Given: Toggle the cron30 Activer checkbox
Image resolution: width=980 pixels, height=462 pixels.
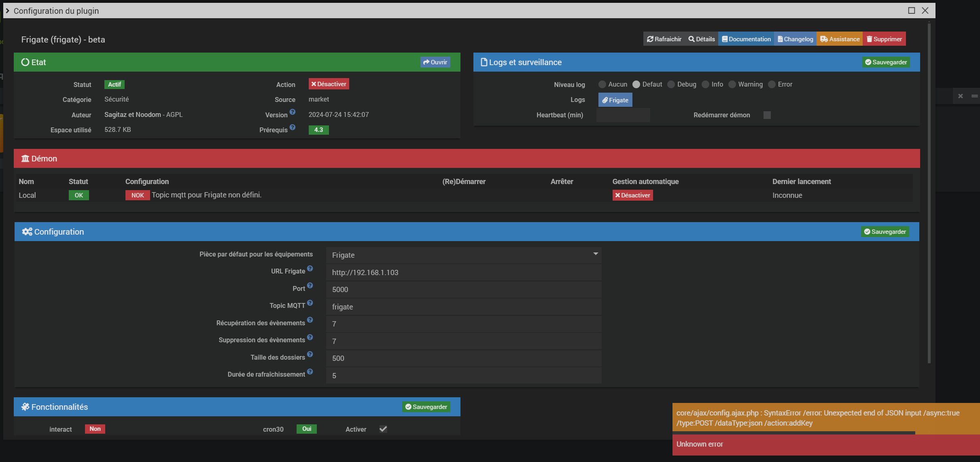Looking at the screenshot, I should (383, 429).
